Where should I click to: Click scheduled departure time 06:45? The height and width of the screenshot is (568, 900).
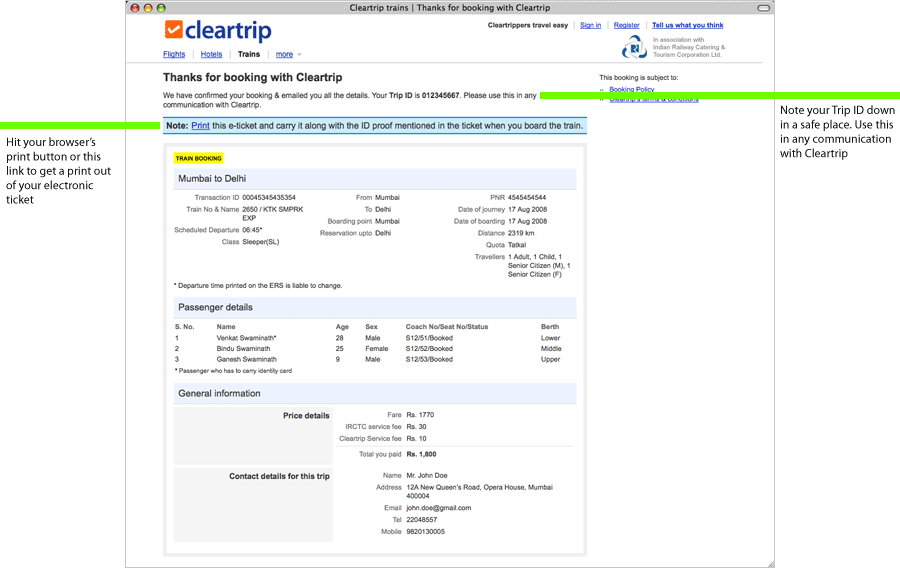pos(252,230)
